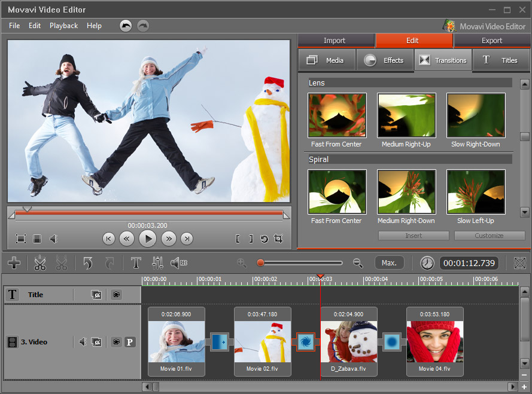
Task: Open the Max. zoom dropdown
Action: point(390,262)
